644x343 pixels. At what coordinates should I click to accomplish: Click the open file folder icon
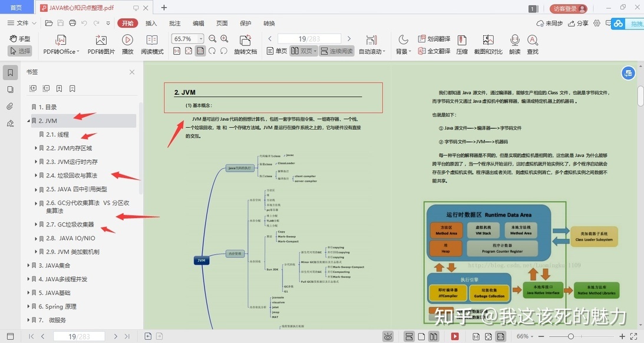(49, 23)
